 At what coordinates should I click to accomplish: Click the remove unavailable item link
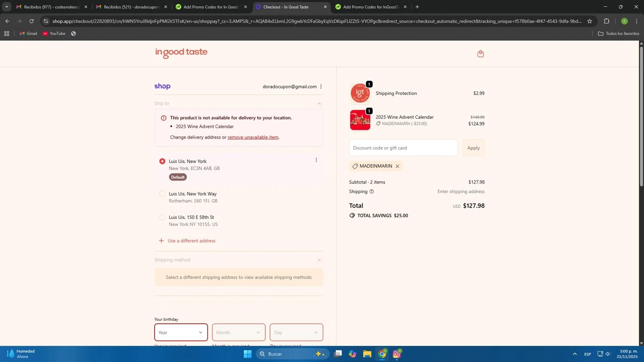(253, 137)
